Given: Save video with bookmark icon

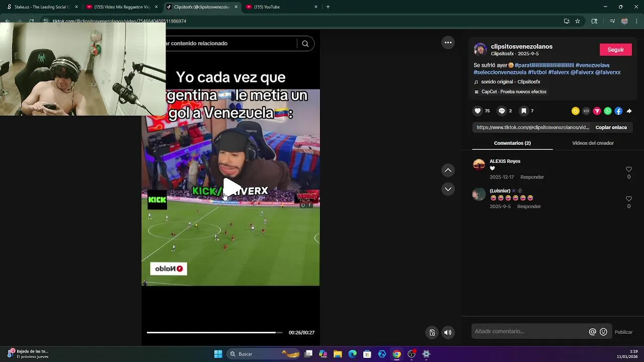Looking at the screenshot, I should click(x=524, y=111).
